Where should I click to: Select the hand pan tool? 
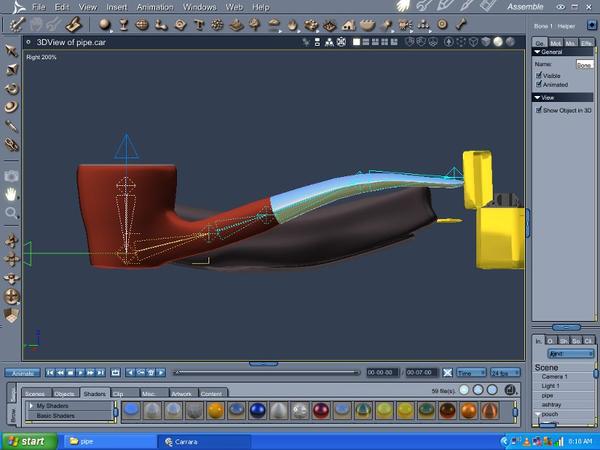click(11, 194)
